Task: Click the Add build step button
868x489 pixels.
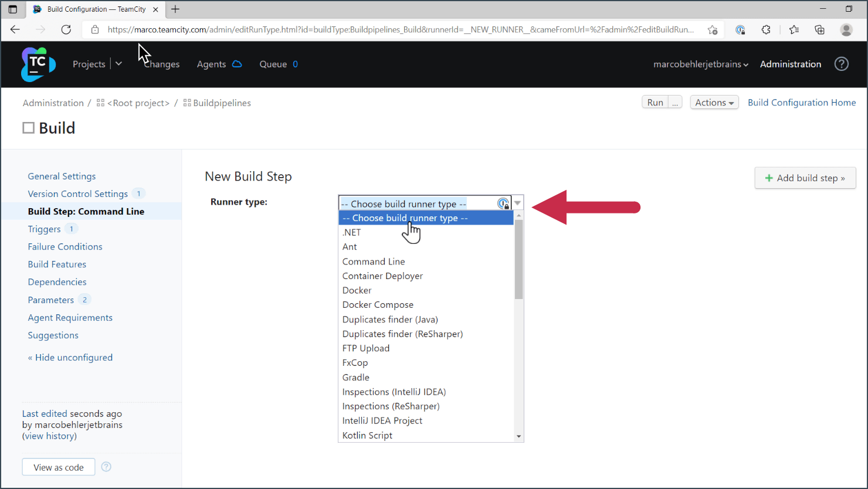Action: (805, 178)
